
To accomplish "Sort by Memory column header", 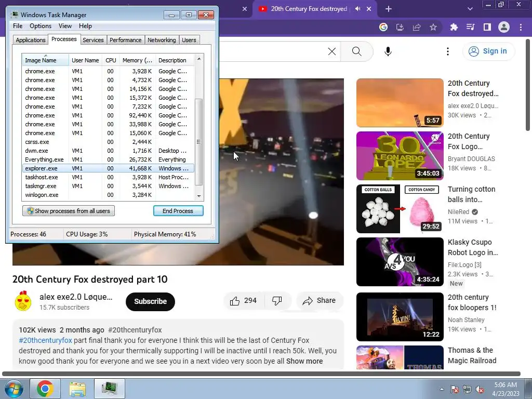I will (x=137, y=60).
